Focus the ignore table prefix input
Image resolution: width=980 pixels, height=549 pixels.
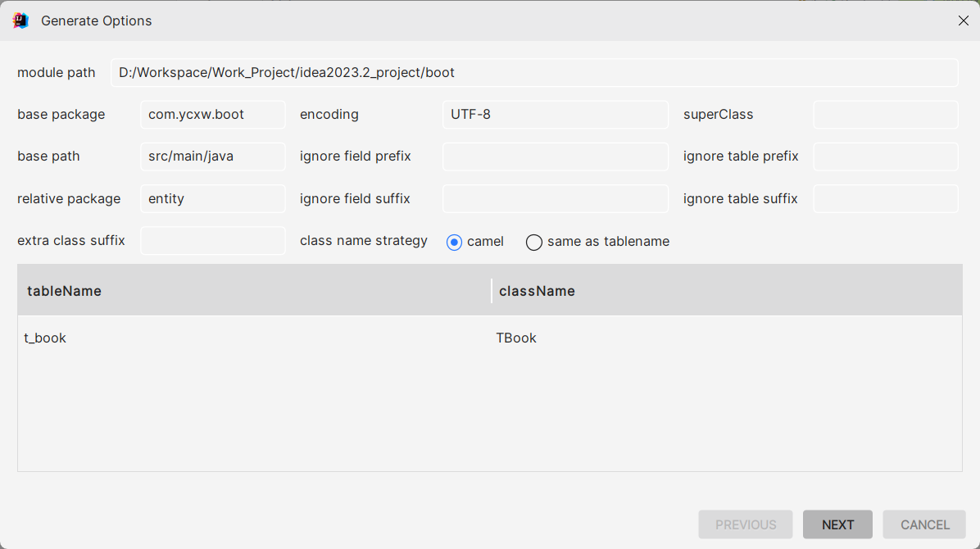(x=886, y=157)
